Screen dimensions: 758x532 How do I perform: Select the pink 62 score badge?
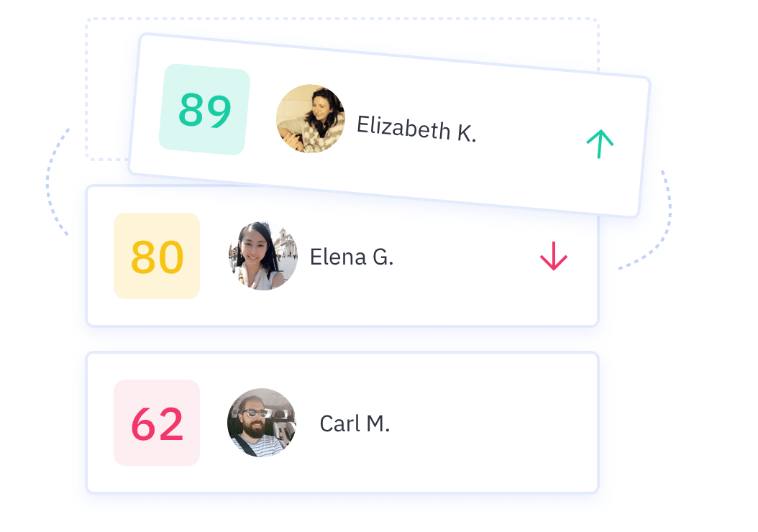coord(157,423)
